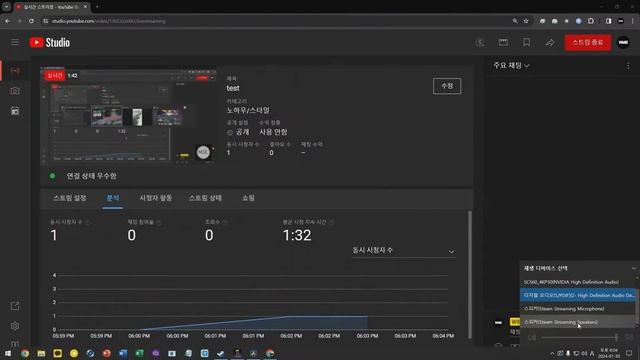Mute the speaker icon beside volume slider
This screenshot has width=640, height=360.
(531, 337)
